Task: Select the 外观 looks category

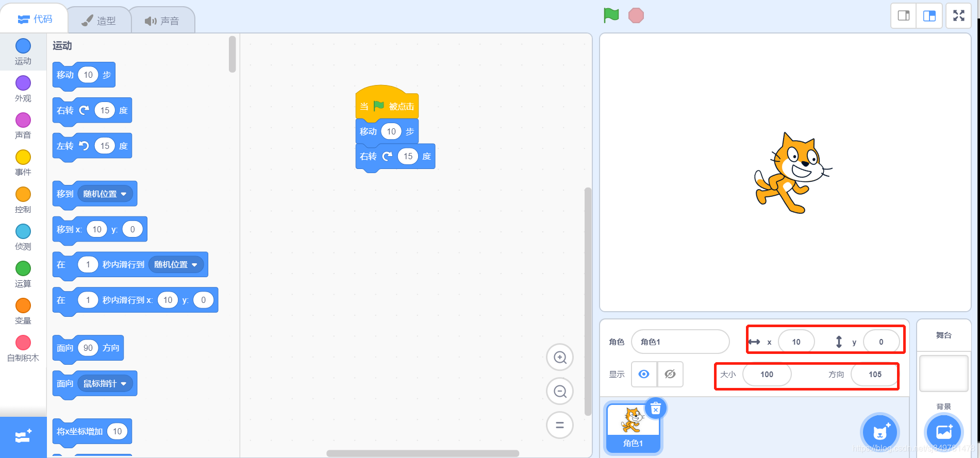Action: [x=23, y=89]
